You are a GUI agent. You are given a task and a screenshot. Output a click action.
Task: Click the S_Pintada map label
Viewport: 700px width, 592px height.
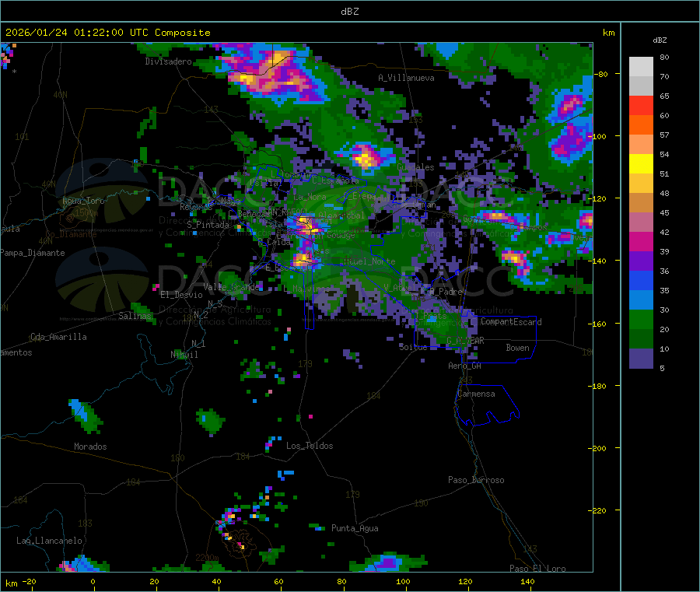coord(208,225)
